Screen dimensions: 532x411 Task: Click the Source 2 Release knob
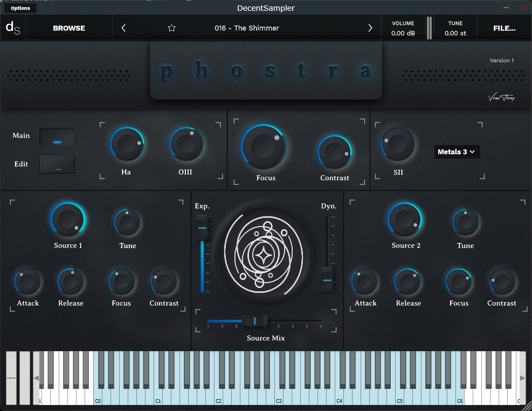[x=407, y=282]
